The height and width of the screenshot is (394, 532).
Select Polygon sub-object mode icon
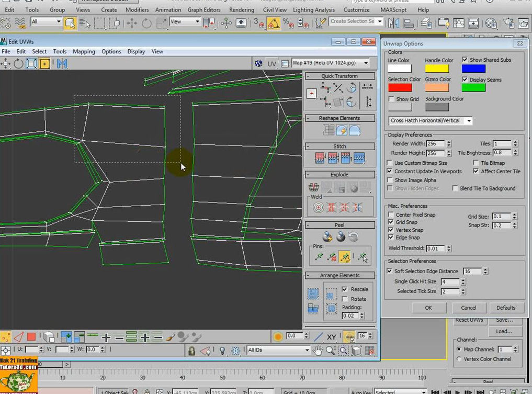[x=31, y=336]
